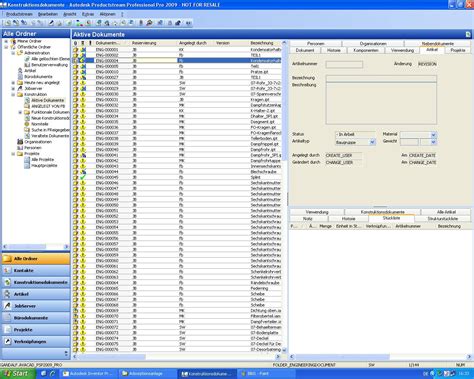The width and height of the screenshot is (474, 379).
Task: Click the Organisationen icon in tree
Action: (20, 142)
